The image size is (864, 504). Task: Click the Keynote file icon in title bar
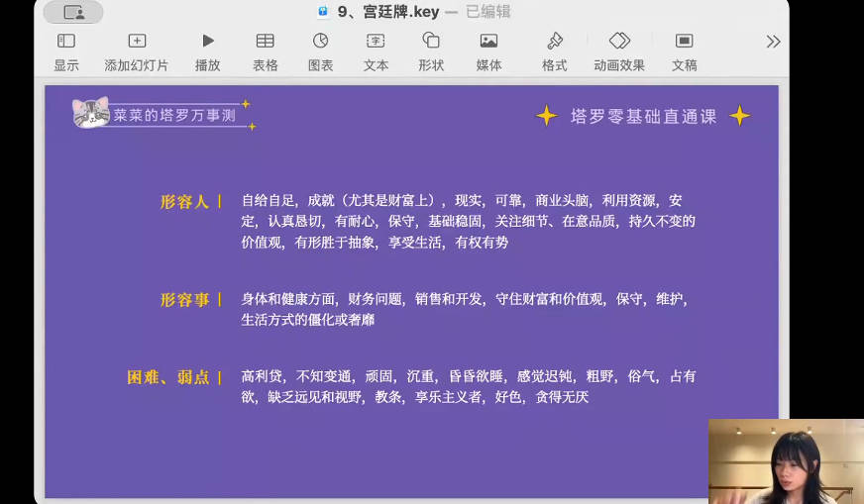pyautogui.click(x=323, y=13)
